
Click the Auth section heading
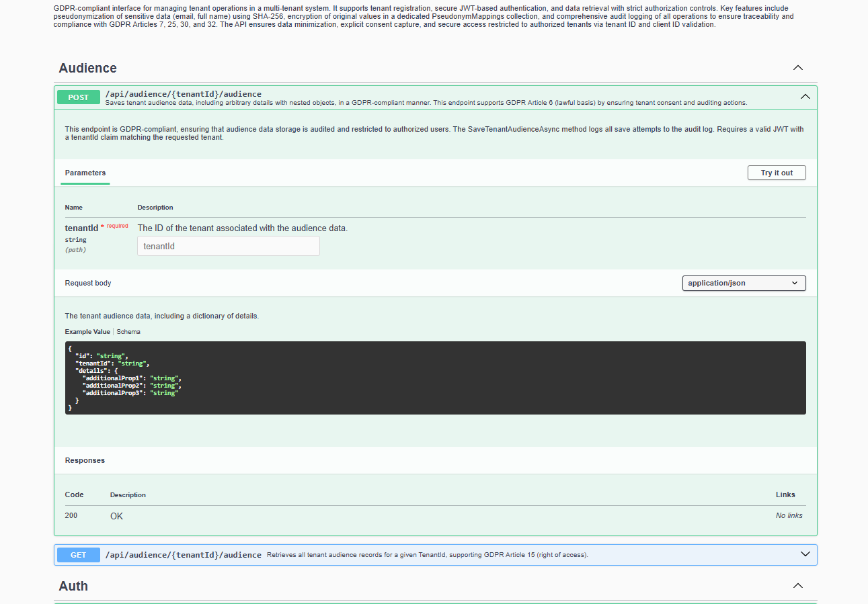pos(73,586)
